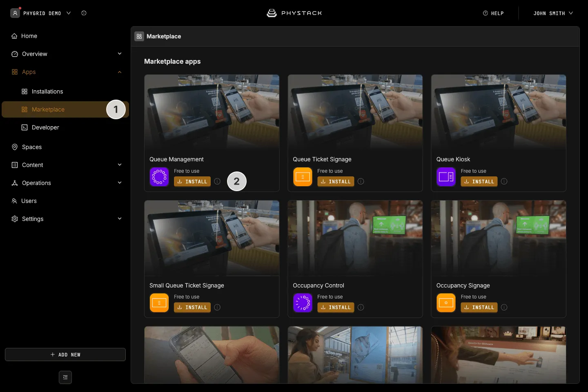Viewport: 588px width, 392px height.
Task: Show info for Queue Management app
Action: [x=217, y=181]
